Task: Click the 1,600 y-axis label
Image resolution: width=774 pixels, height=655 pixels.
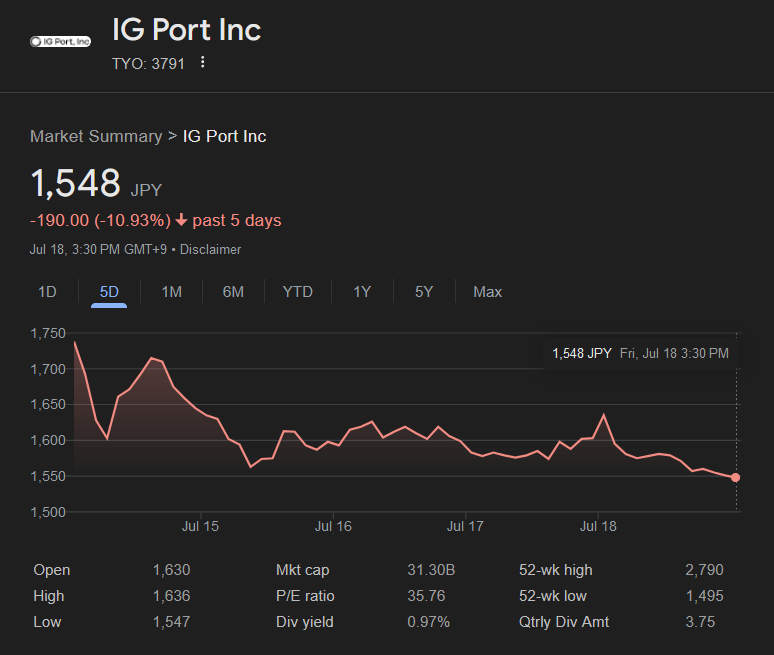Action: point(48,440)
